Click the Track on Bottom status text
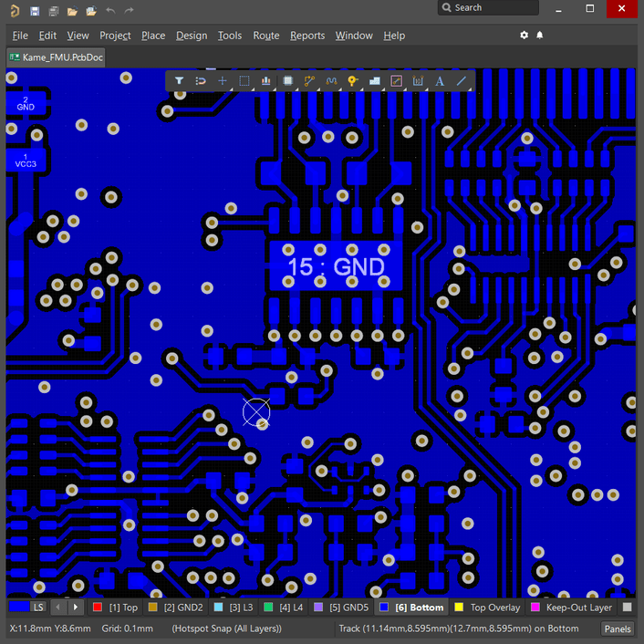Screen dimensions: 644x644 pyautogui.click(x=458, y=628)
